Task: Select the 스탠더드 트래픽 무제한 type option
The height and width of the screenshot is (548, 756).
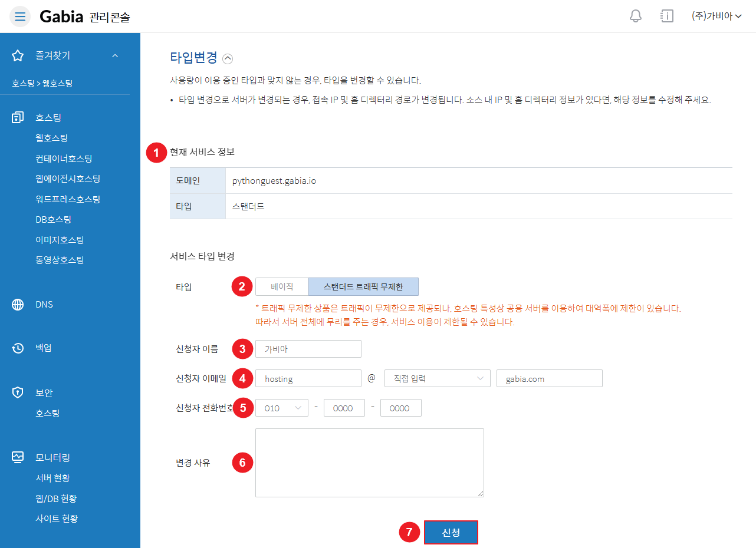Action: coord(363,287)
